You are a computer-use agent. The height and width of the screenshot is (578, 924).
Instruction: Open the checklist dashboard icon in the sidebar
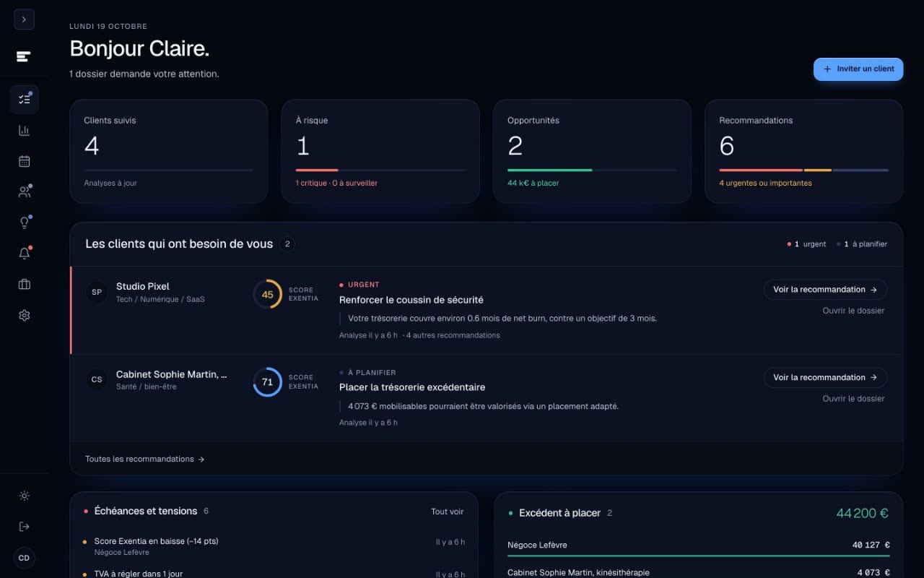(24, 100)
